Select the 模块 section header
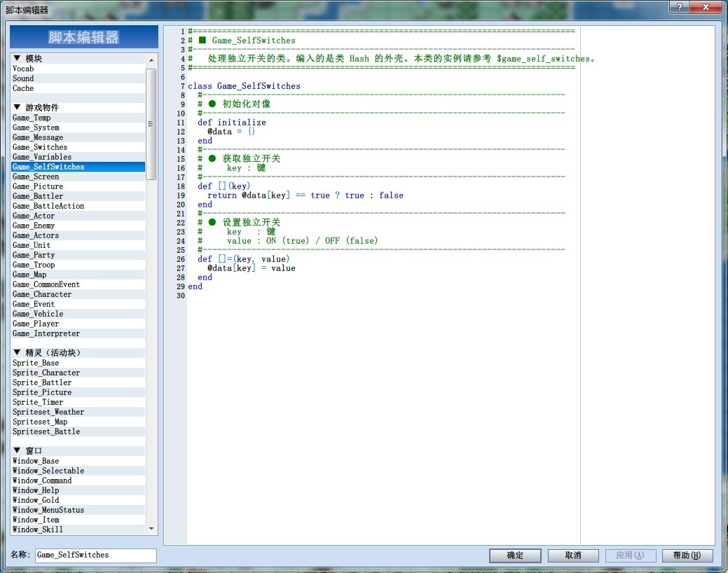728x573 pixels. click(78, 59)
